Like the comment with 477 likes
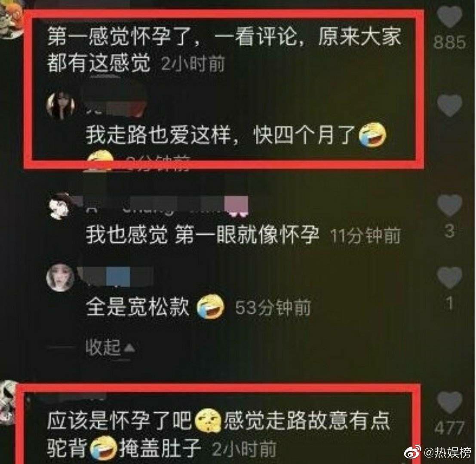The height and width of the screenshot is (464, 476). 450,402
